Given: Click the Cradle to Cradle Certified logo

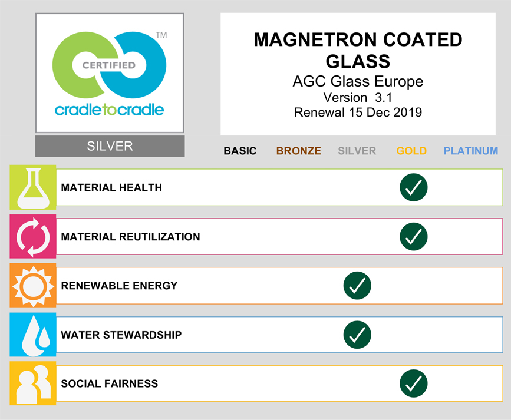Looking at the screenshot, I should tap(110, 73).
